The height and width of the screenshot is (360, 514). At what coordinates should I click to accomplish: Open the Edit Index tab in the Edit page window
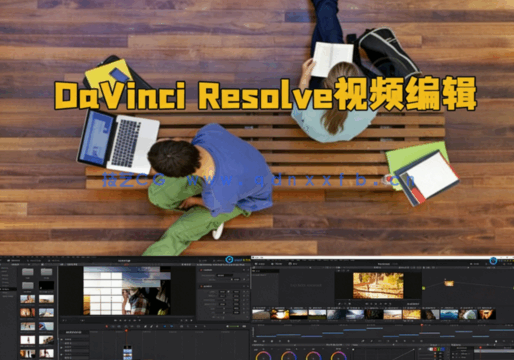click(54, 261)
